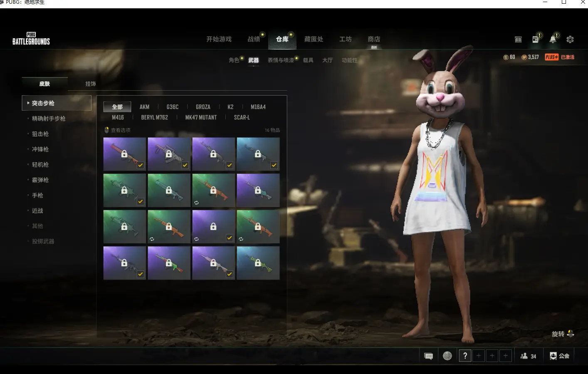588x374 pixels.
Task: Filter skins by BERYL M762
Action: 155,118
